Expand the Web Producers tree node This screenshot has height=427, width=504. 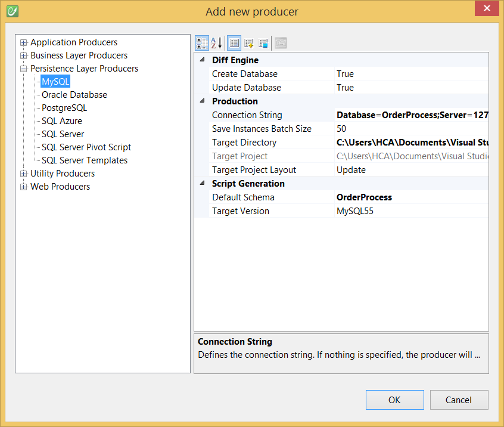(x=24, y=187)
